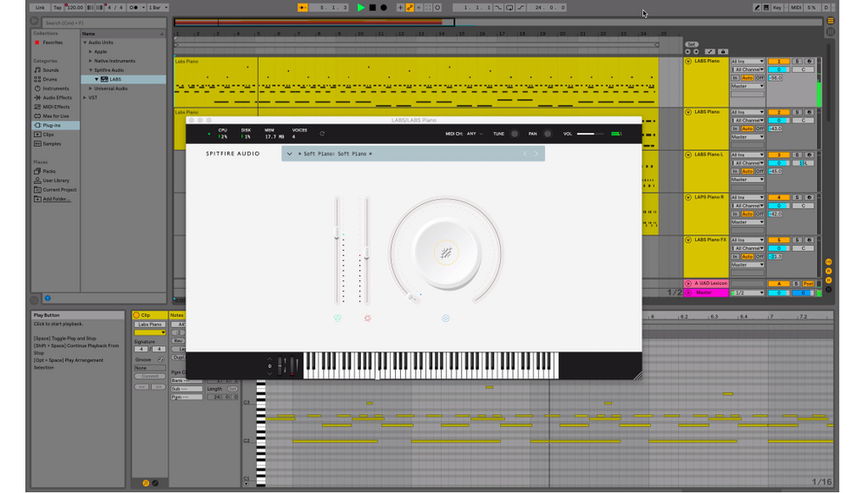Click the Link button
This screenshot has height=493, width=868.
click(40, 8)
